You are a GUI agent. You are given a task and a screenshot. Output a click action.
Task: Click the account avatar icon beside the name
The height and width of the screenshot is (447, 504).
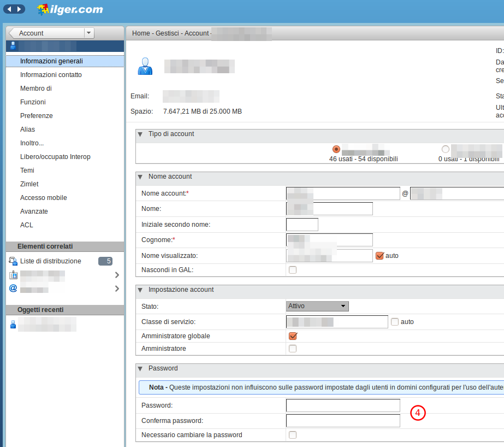coord(145,66)
